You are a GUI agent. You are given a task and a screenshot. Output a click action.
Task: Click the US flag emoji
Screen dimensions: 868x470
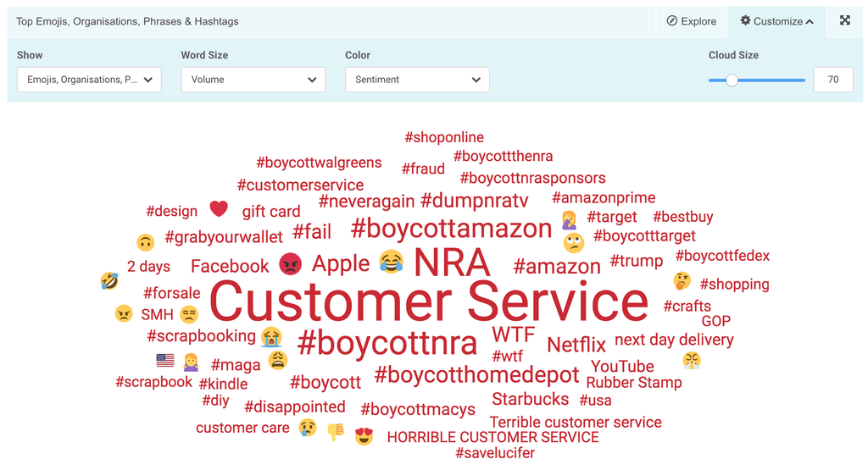tap(165, 361)
